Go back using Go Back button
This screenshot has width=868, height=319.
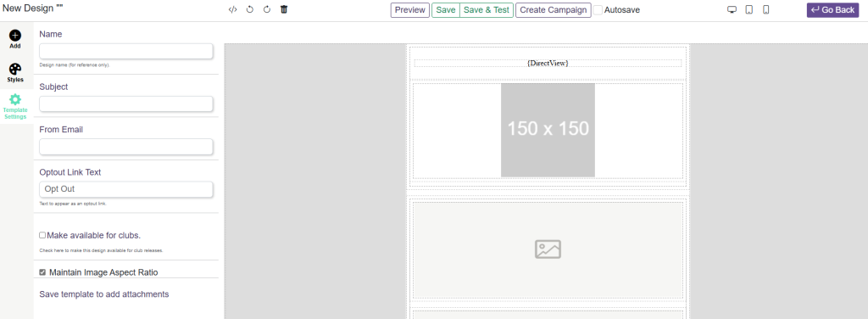[x=832, y=10]
